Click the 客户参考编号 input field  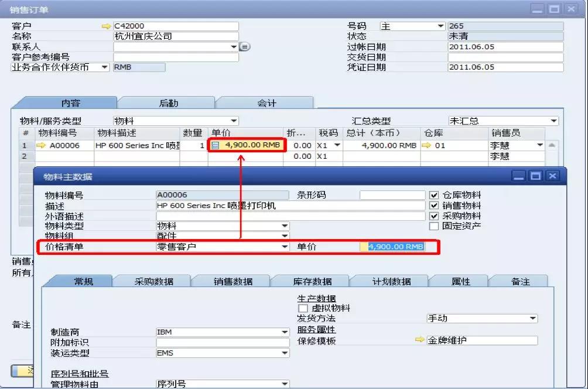tap(176, 57)
